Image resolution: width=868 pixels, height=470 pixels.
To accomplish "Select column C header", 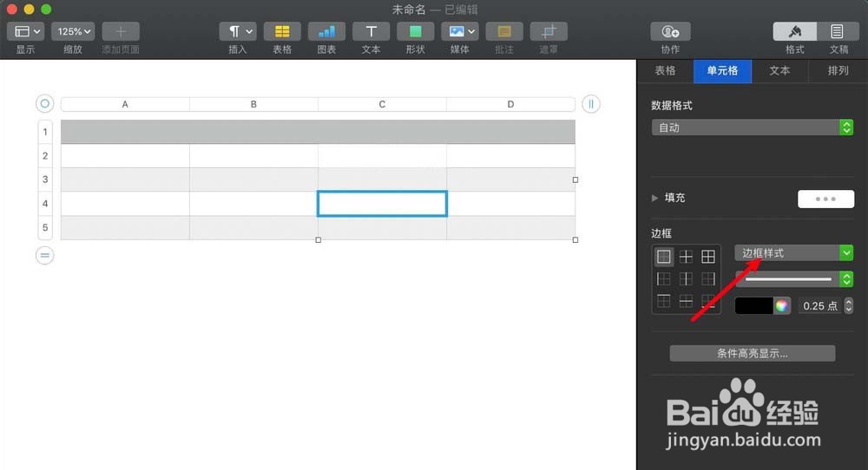I will (382, 104).
